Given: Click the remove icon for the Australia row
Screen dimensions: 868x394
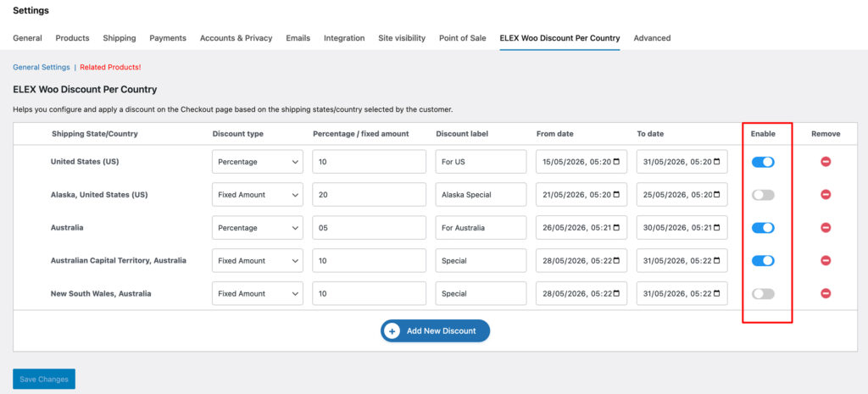Looking at the screenshot, I should coord(826,228).
